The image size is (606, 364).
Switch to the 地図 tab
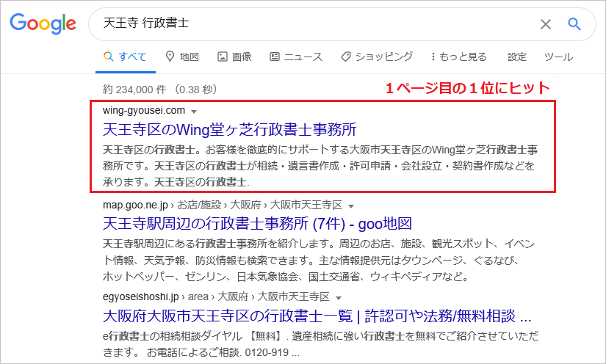(182, 57)
